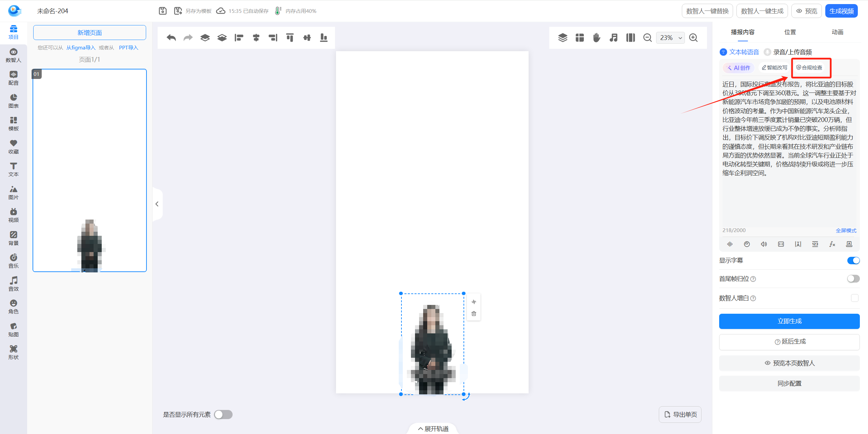Click the save disk icon
Viewport: 868px width, 434px height.
click(x=163, y=11)
